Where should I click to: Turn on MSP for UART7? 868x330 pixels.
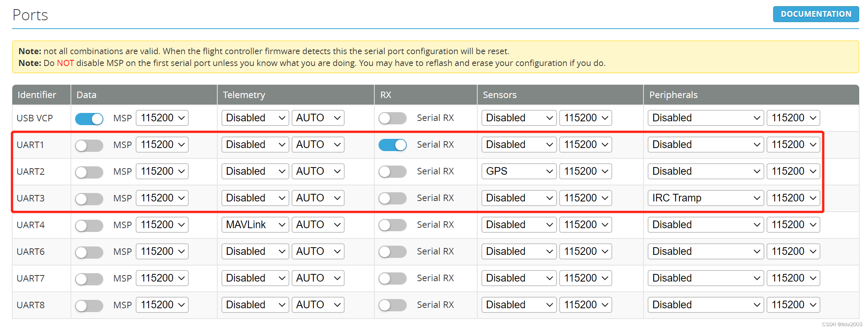pos(89,279)
